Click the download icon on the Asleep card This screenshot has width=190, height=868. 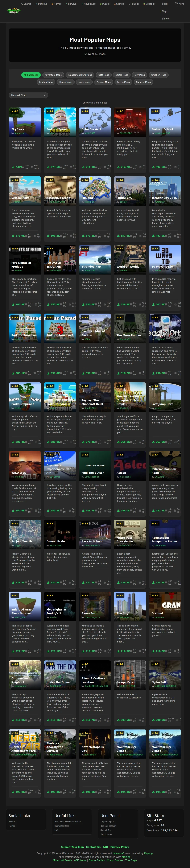coord(118,511)
